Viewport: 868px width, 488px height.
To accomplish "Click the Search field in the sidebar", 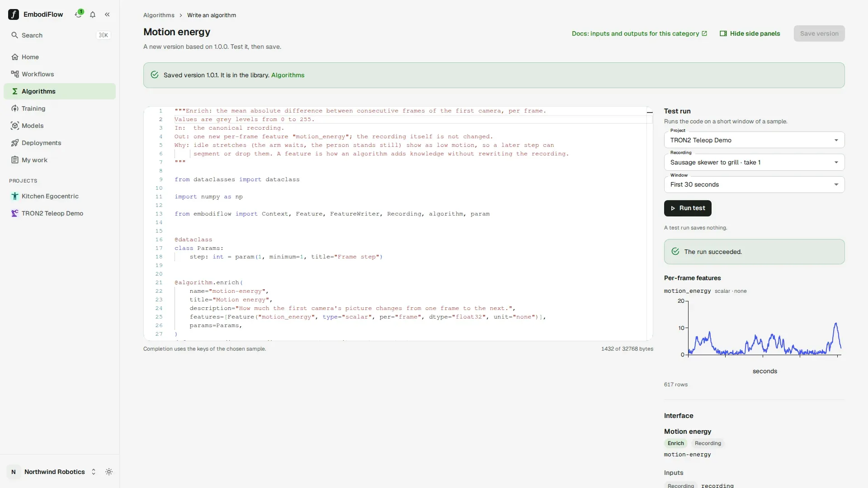I will [60, 35].
